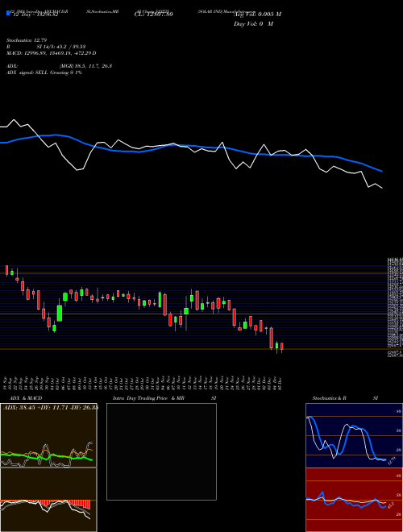Click the ADX (MGR) 38.5, 11.7, 26.3 line

[59, 66]
